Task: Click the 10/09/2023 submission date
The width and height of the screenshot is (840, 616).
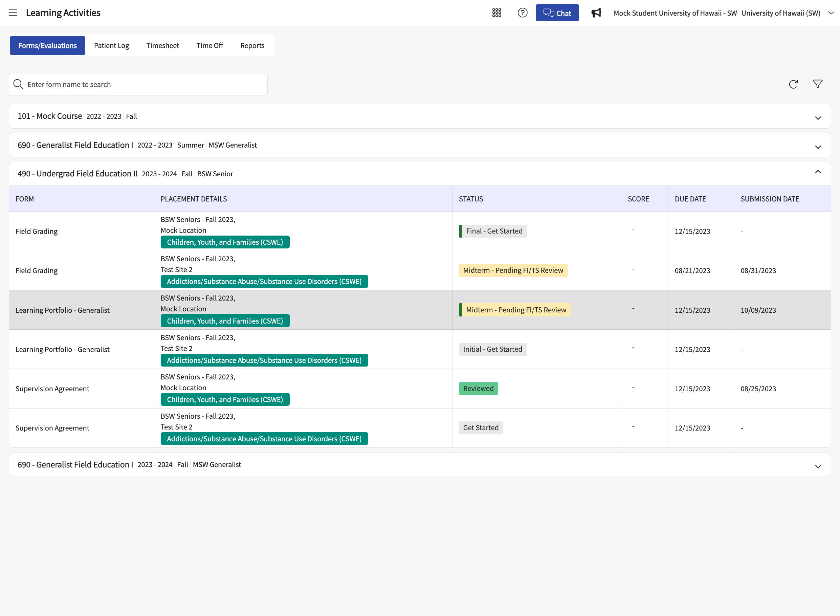Action: (x=758, y=310)
